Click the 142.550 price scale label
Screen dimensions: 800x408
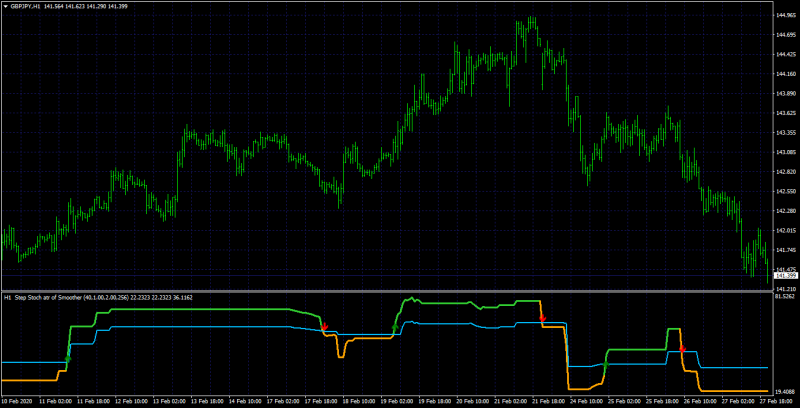786,192
